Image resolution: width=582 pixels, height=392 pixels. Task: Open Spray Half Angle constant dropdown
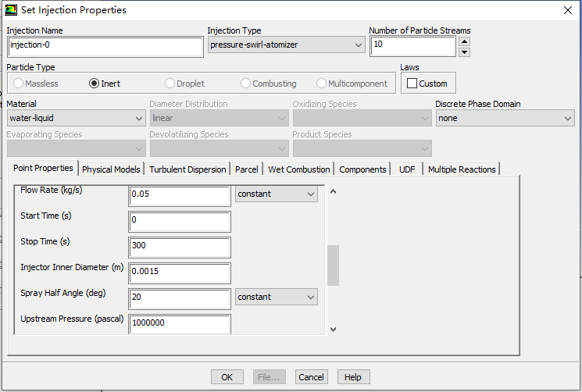(277, 297)
